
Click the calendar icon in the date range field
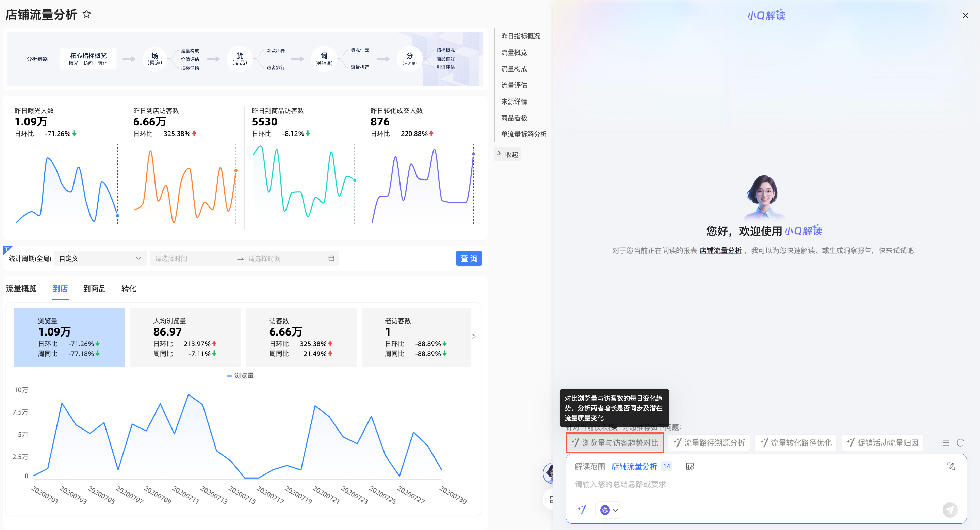pos(331,258)
